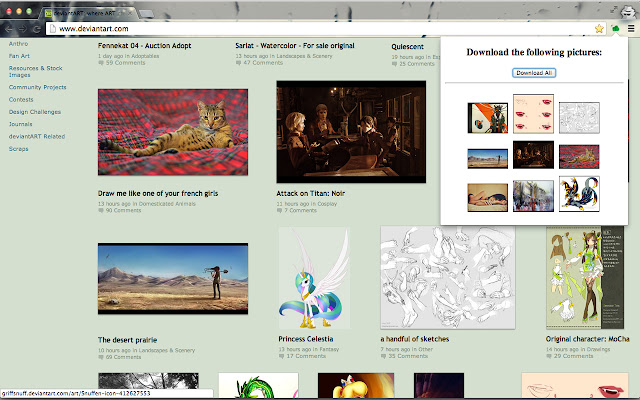Select the desert landscape thumbnail in popup

[x=488, y=158]
